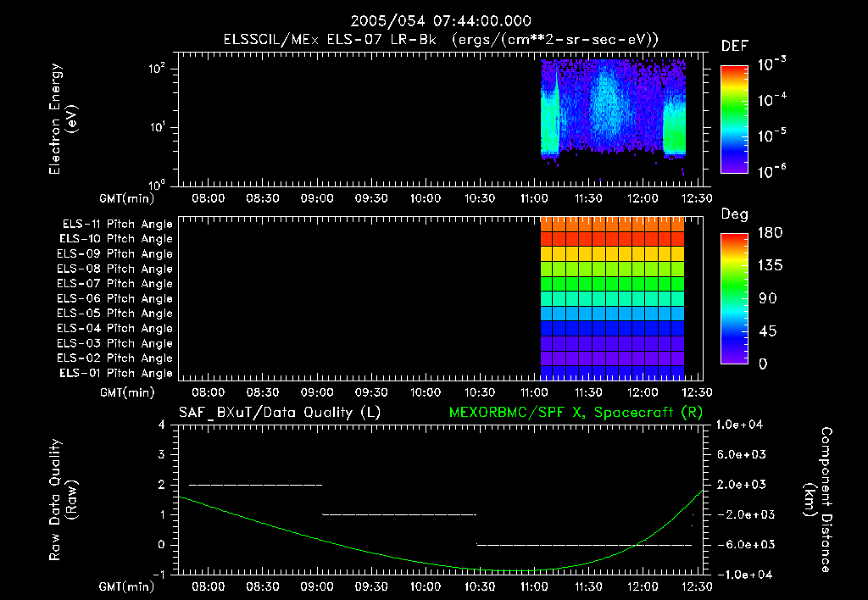Click the green MEXORBMC/SPF X, Spacecraft (R) label
Viewport: 868px width, 600px height.
(576, 413)
